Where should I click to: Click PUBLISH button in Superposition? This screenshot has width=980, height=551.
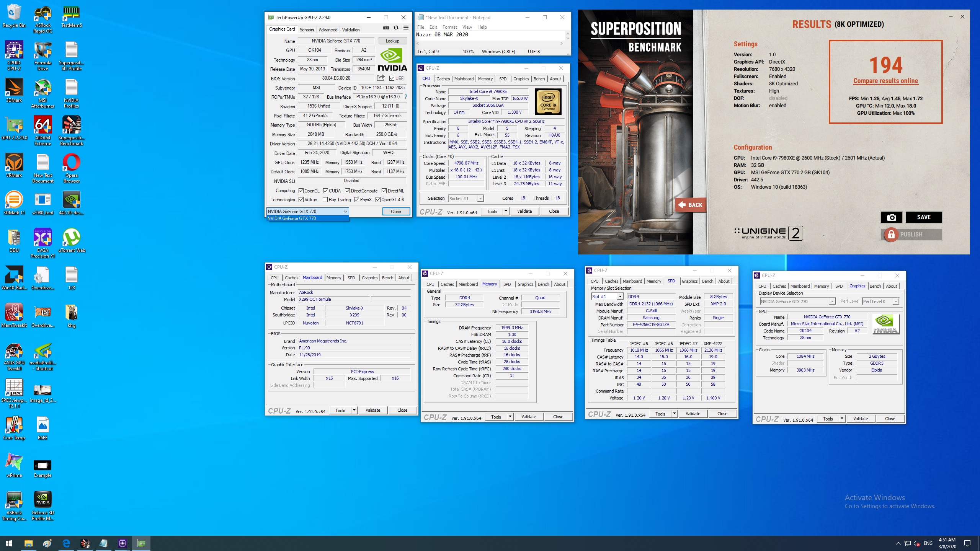(911, 234)
